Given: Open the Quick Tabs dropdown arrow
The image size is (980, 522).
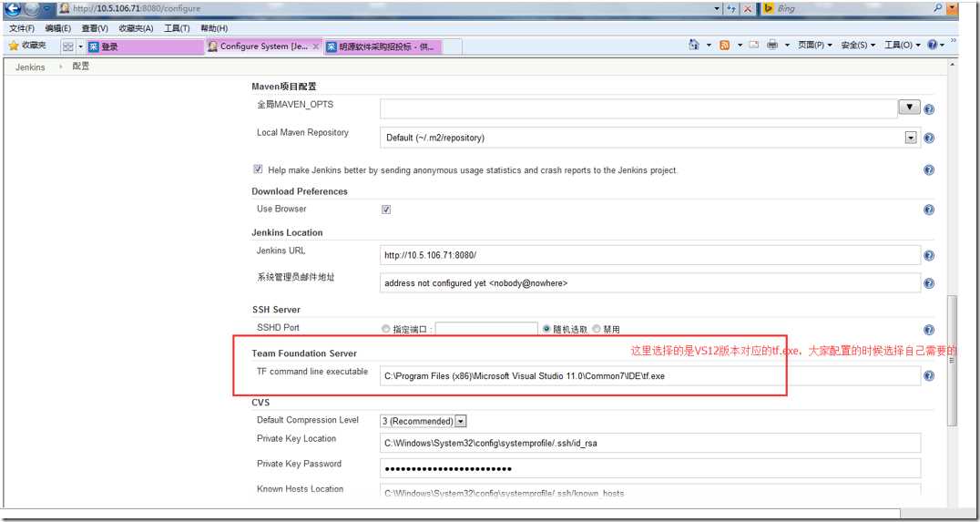Looking at the screenshot, I should (81, 46).
